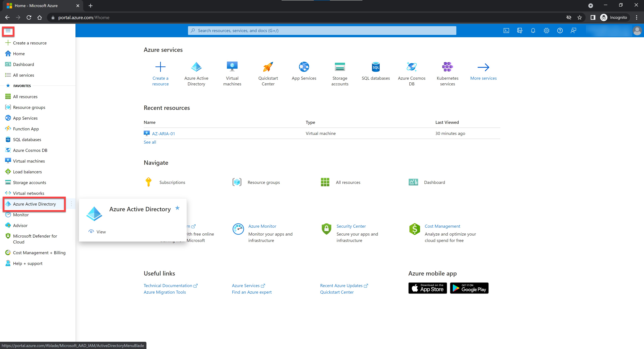Click See all under Recent resources
Screen dimensions: 644x349
point(150,142)
